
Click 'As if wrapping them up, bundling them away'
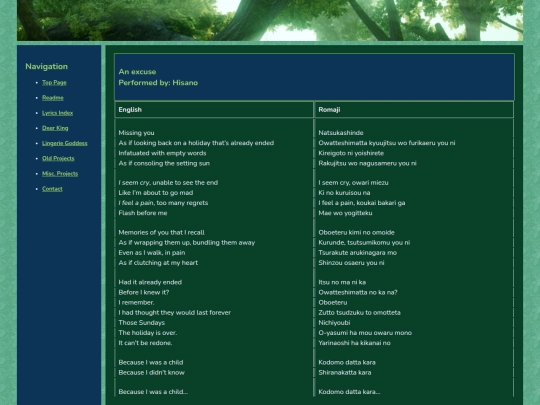187,242
